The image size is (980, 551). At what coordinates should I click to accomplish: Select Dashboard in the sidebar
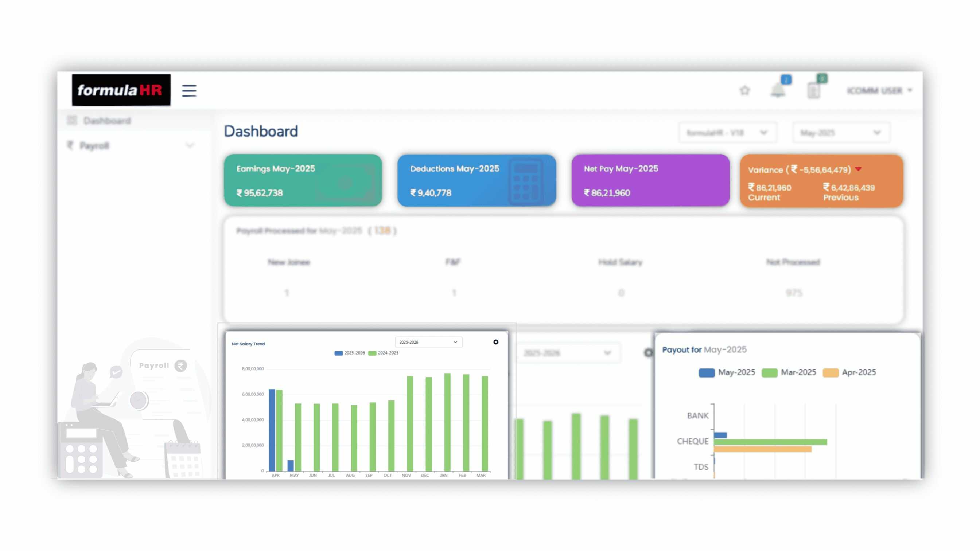tap(107, 121)
